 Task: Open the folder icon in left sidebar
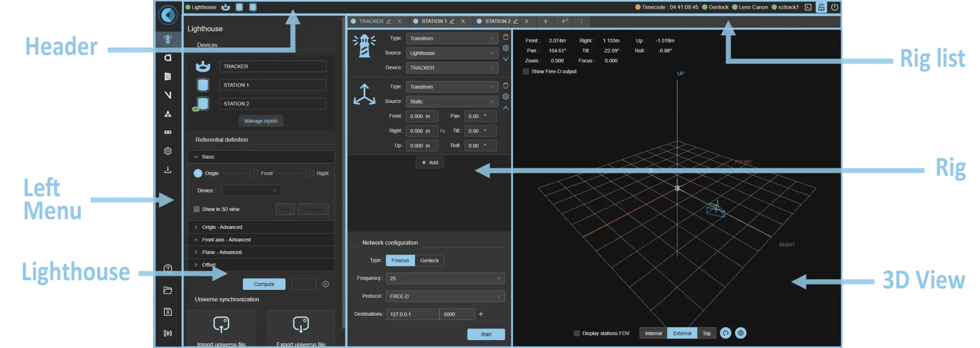pos(168,290)
